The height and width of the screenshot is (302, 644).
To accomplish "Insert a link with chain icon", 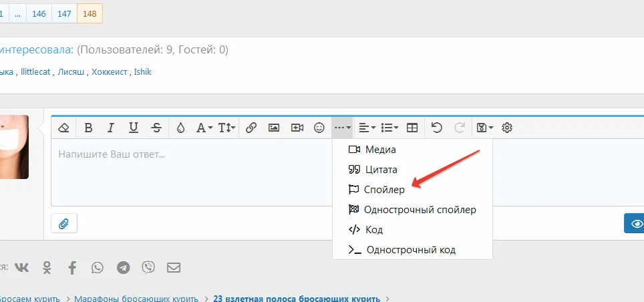I will pos(251,128).
